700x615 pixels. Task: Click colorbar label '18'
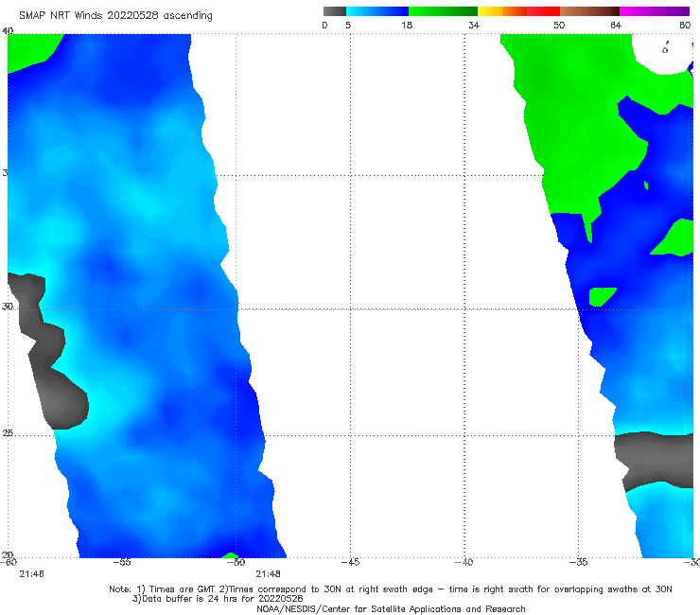407,25
